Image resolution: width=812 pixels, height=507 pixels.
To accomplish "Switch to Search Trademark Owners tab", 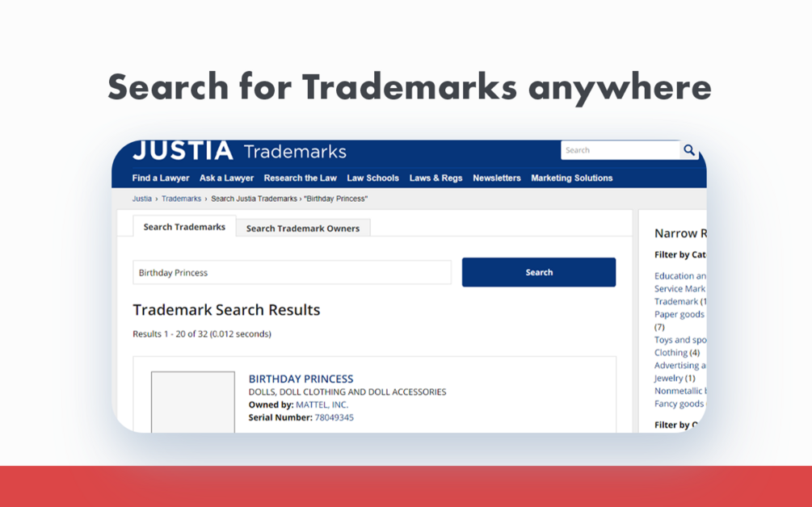I will click(303, 228).
